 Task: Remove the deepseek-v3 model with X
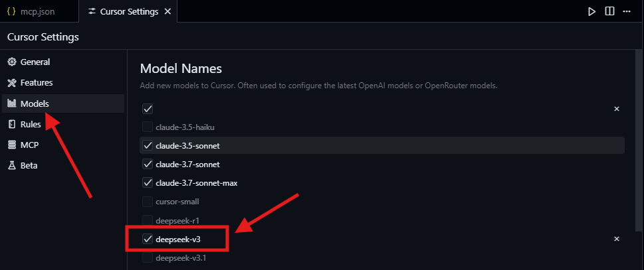coord(616,239)
